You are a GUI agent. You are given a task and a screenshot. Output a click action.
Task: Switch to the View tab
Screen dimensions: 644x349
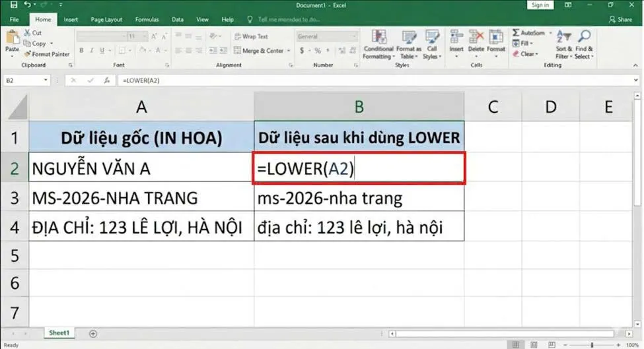coord(202,19)
